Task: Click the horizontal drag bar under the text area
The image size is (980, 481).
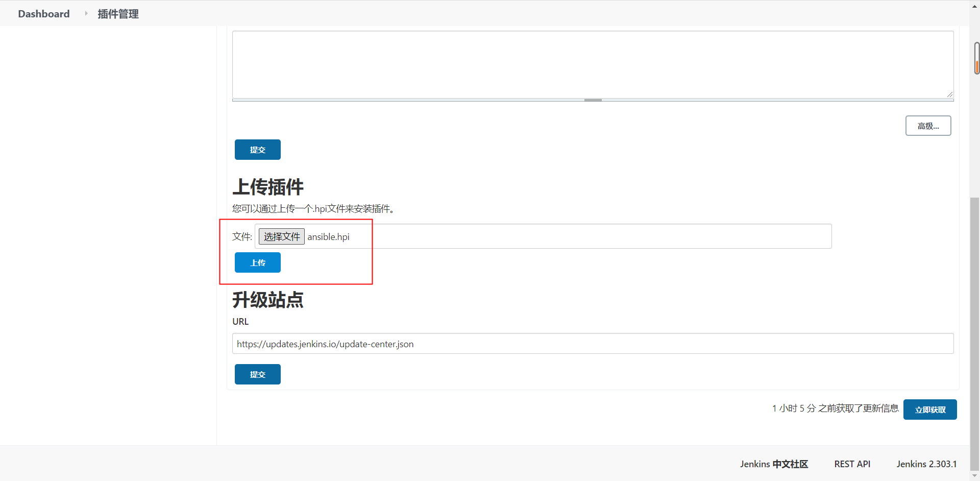Action: click(x=593, y=100)
